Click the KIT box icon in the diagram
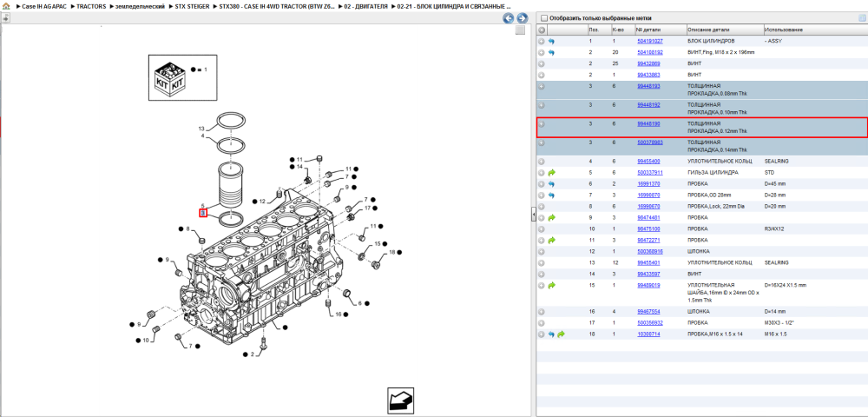Screen dimensions: 868x417 [x=169, y=78]
